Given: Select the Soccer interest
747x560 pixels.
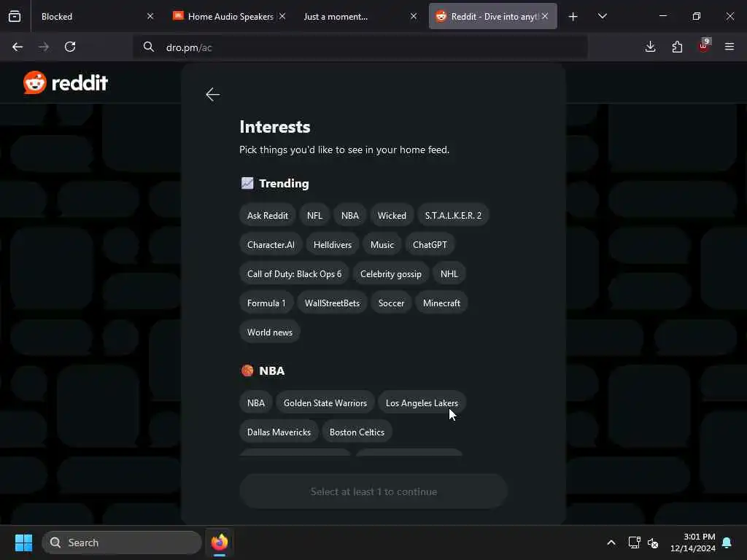Looking at the screenshot, I should click(391, 303).
